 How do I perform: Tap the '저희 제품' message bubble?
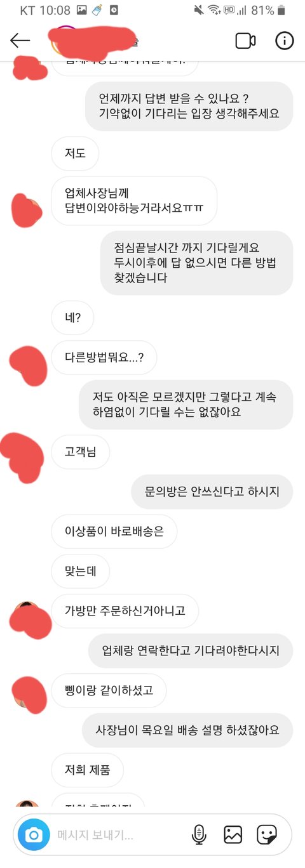click(88, 770)
